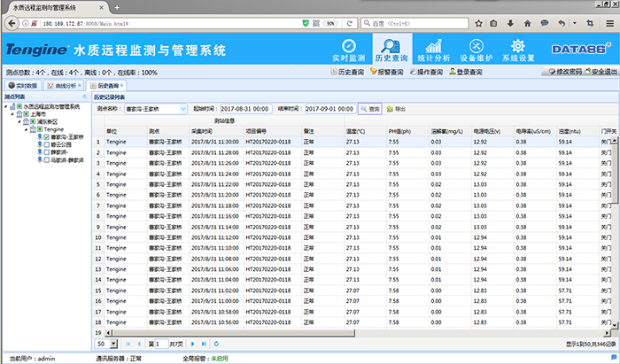Click the 起始时间 start time field

pos(247,109)
